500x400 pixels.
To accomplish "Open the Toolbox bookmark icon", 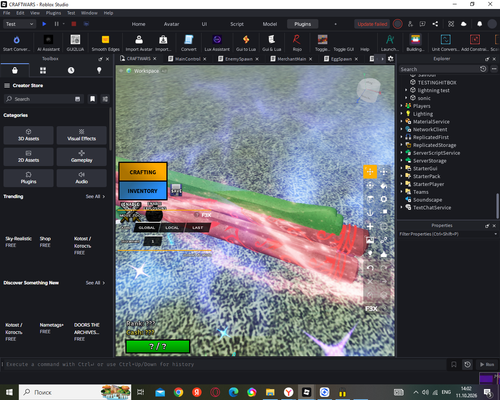I will [x=92, y=99].
